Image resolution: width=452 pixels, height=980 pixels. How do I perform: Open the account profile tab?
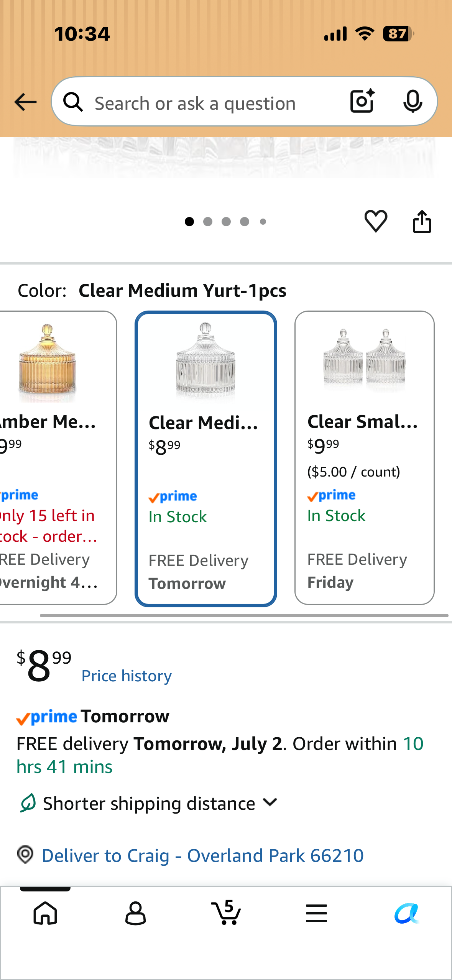click(x=135, y=913)
